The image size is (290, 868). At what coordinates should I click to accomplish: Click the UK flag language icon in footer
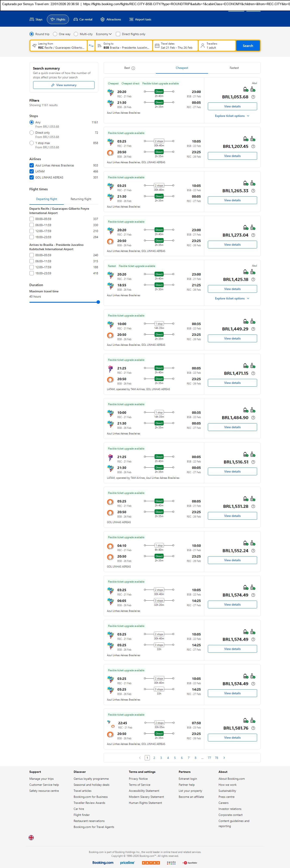pos(31,837)
